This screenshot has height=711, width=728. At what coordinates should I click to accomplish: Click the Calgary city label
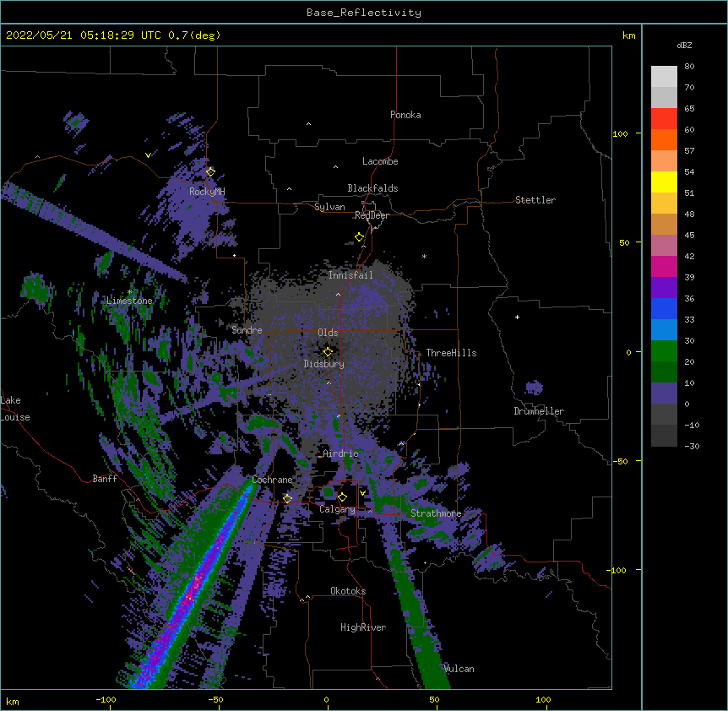click(x=337, y=509)
